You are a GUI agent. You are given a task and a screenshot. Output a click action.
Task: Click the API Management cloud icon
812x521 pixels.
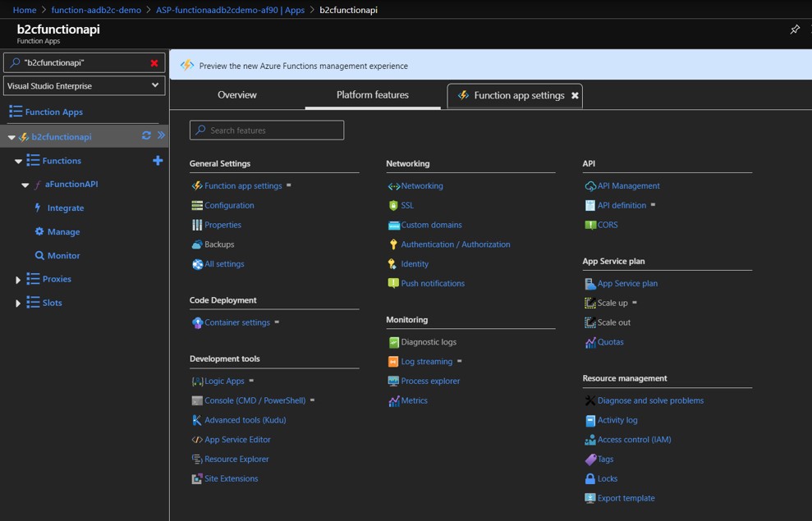coord(590,186)
